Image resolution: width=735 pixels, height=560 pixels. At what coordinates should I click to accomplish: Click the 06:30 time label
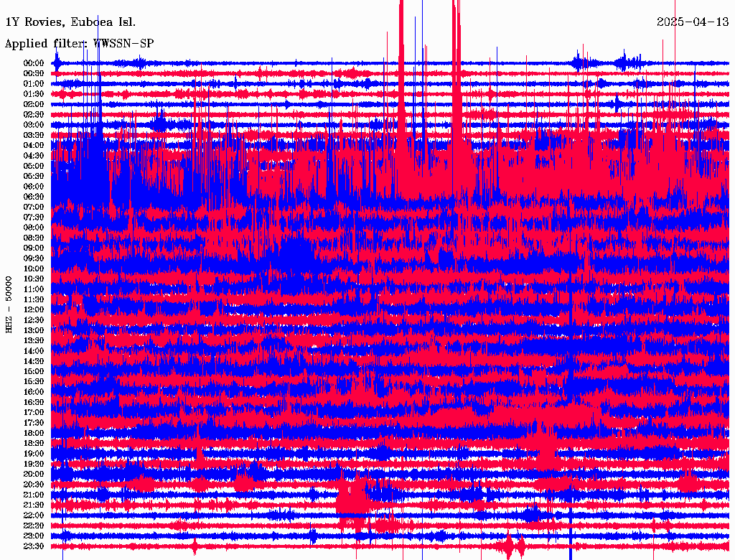coord(34,197)
